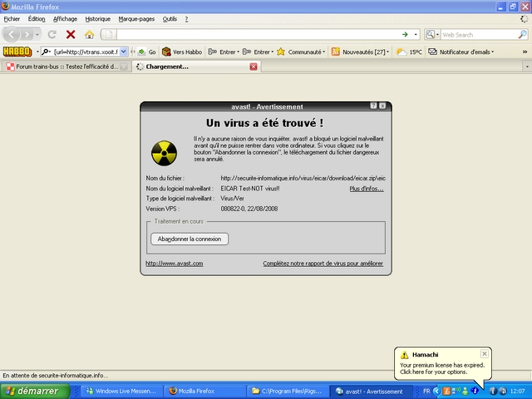Open the first Entrer dropdown in toolbar
Viewport: 532px width, 399px height.
(224, 52)
